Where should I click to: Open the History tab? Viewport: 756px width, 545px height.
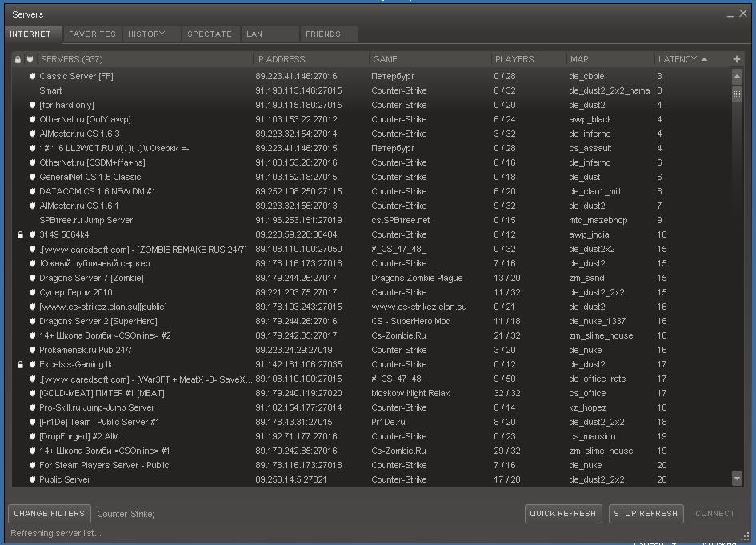(151, 34)
